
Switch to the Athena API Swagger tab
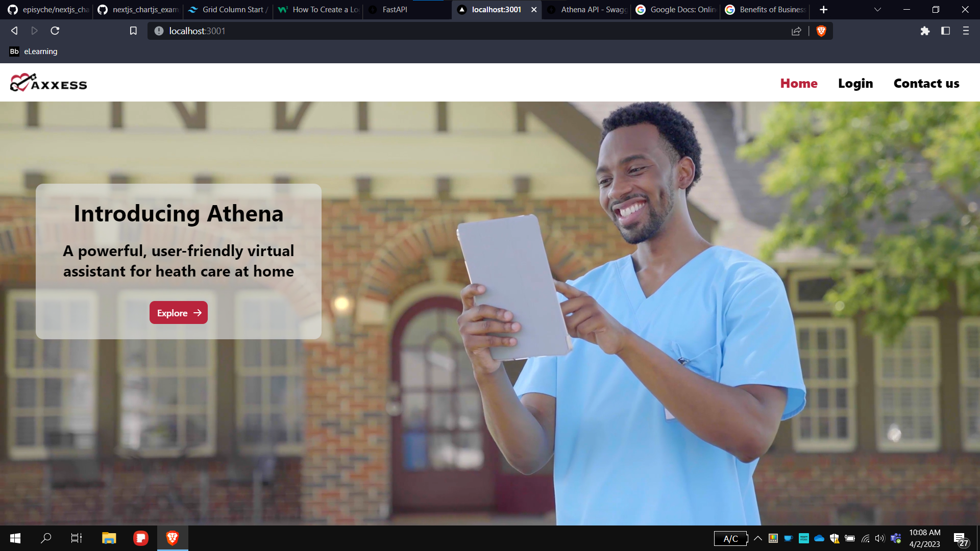click(x=594, y=10)
